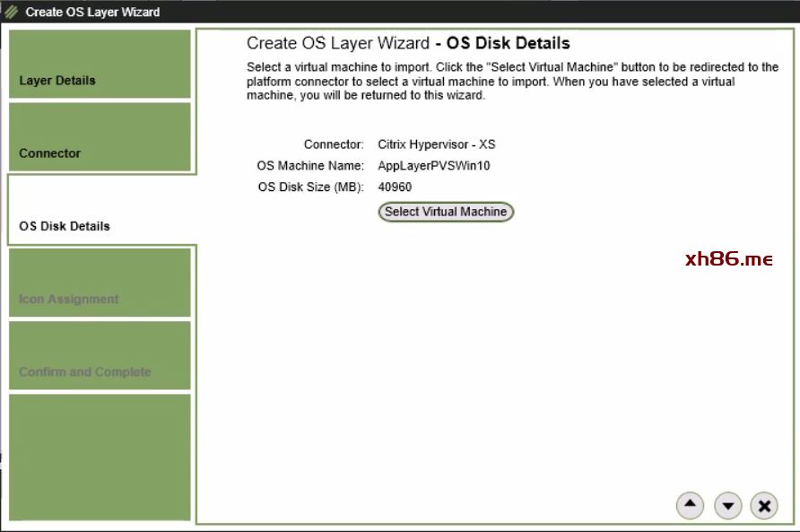Viewport: 800px width, 532px height.
Task: Click the App Layering logo in title bar
Action: [12, 12]
